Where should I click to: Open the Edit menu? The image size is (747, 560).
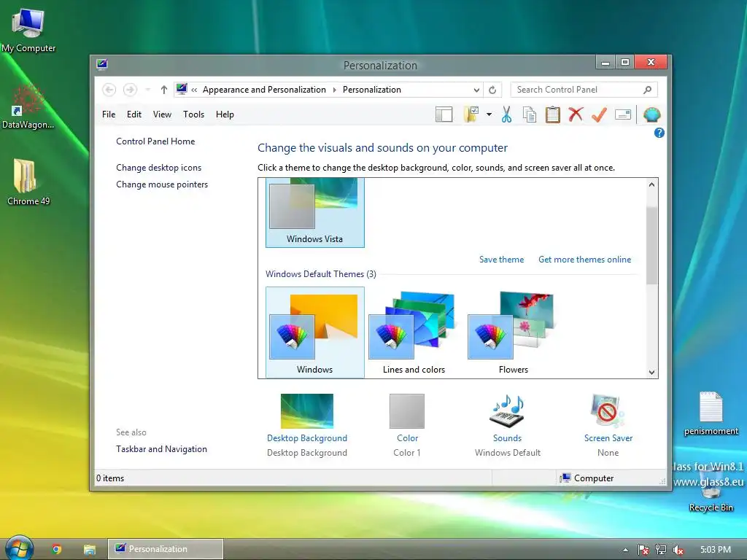pos(134,114)
